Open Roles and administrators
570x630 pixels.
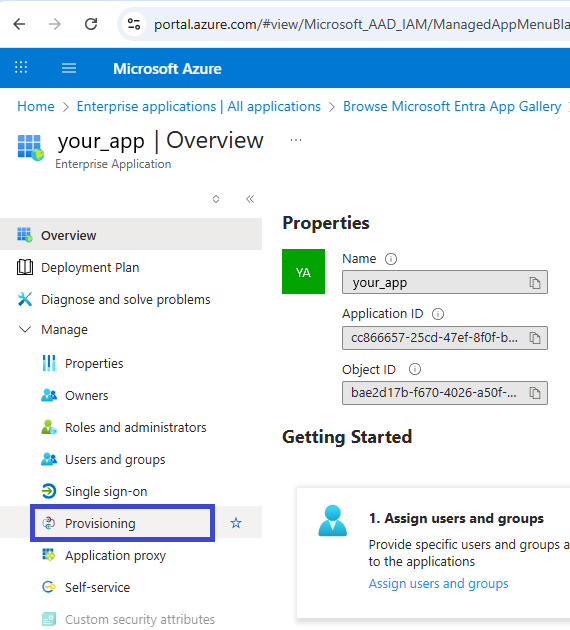tap(136, 428)
